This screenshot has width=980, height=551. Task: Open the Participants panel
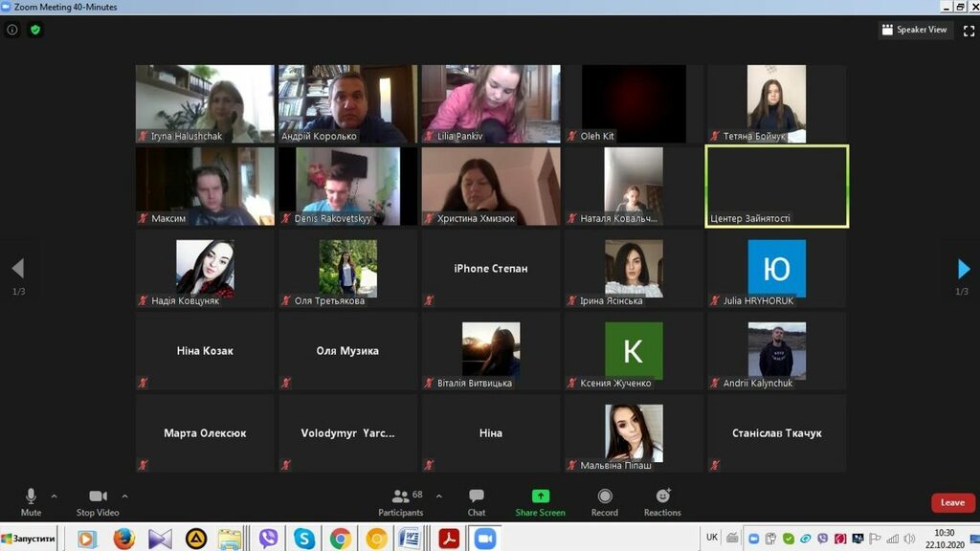(x=401, y=501)
